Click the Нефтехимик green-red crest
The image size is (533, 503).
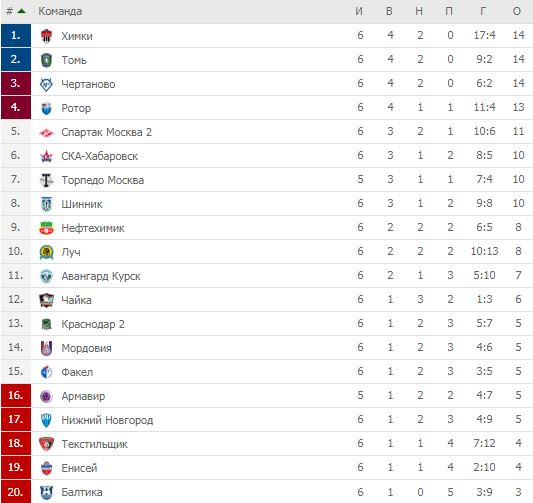point(46,228)
